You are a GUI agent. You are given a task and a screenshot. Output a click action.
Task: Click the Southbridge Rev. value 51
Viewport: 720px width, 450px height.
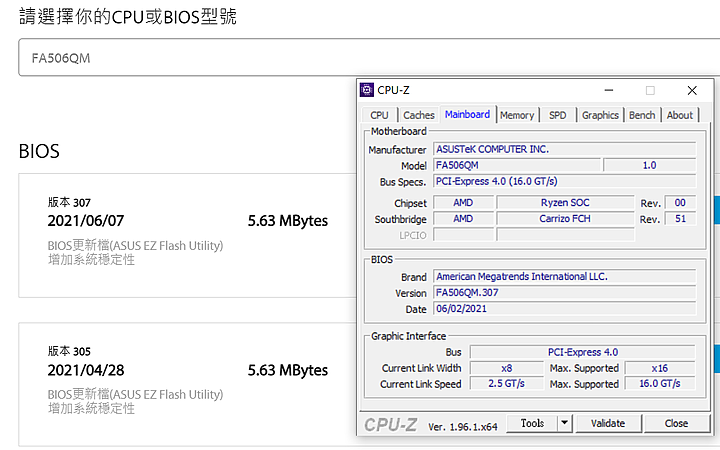click(x=680, y=219)
